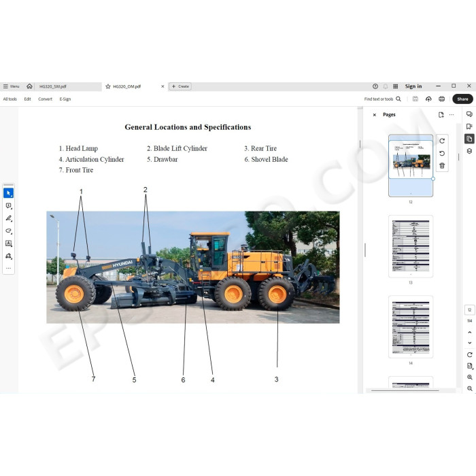Click the '1. Head Lamp' text
Screen dimensions: 476x476
coord(78,148)
